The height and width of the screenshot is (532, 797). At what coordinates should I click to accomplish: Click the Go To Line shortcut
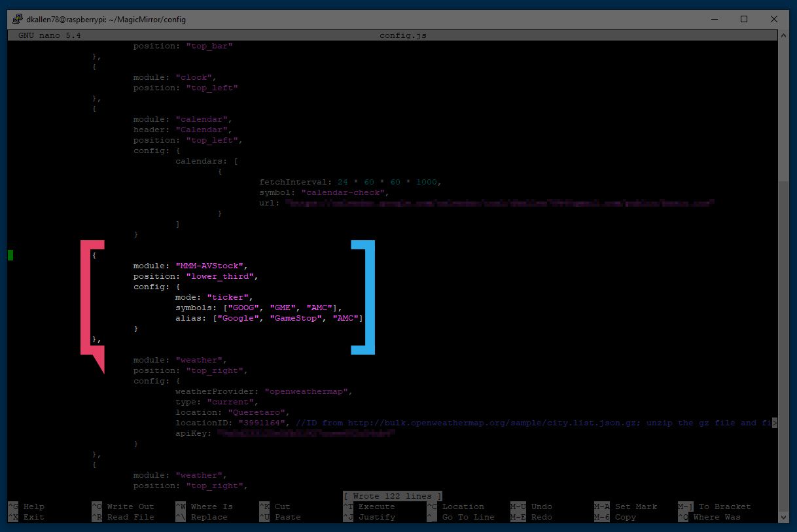[461, 517]
